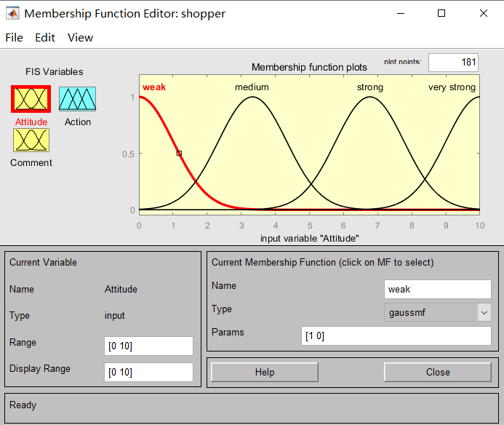
Task: Click the Current Variable panel heading
Action: pyautogui.click(x=43, y=262)
